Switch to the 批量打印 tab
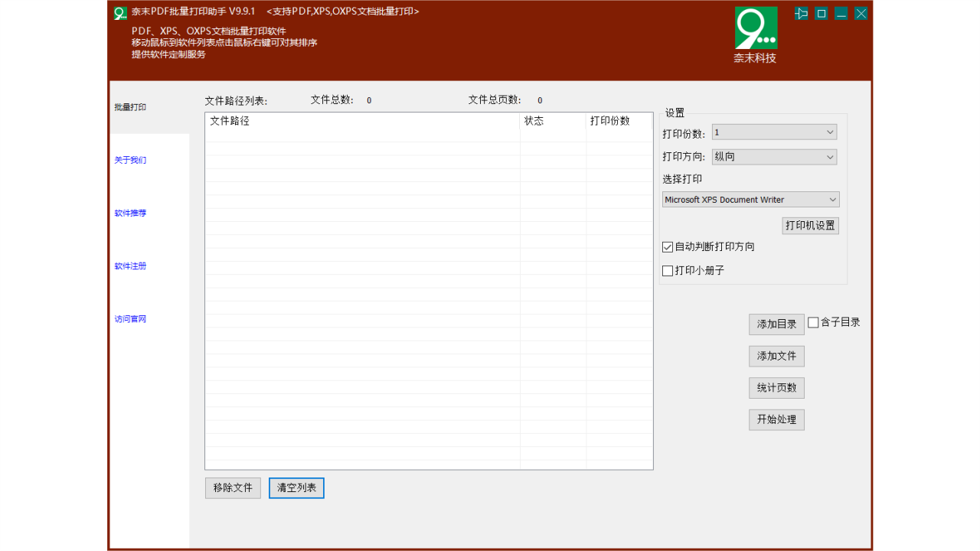 (149, 108)
